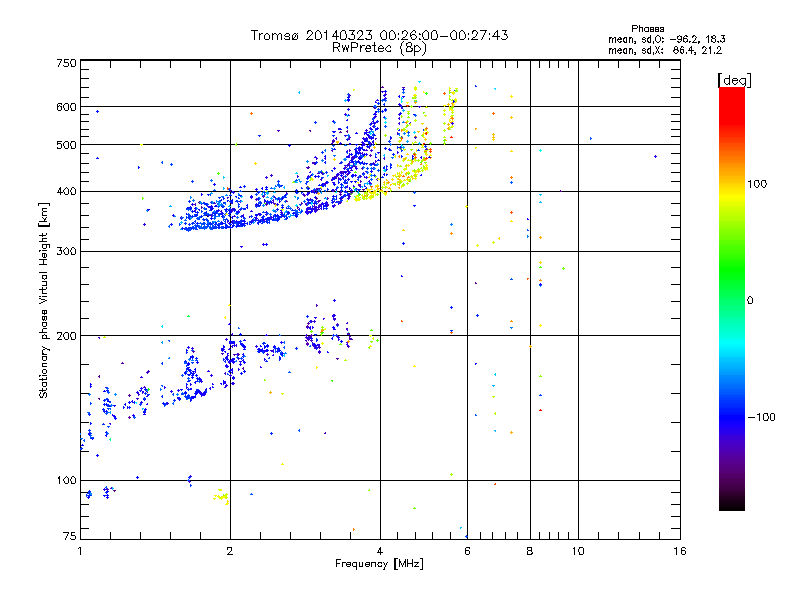Click y-axis tick label '300'
Screen dimensions: 800x600
click(x=66, y=251)
